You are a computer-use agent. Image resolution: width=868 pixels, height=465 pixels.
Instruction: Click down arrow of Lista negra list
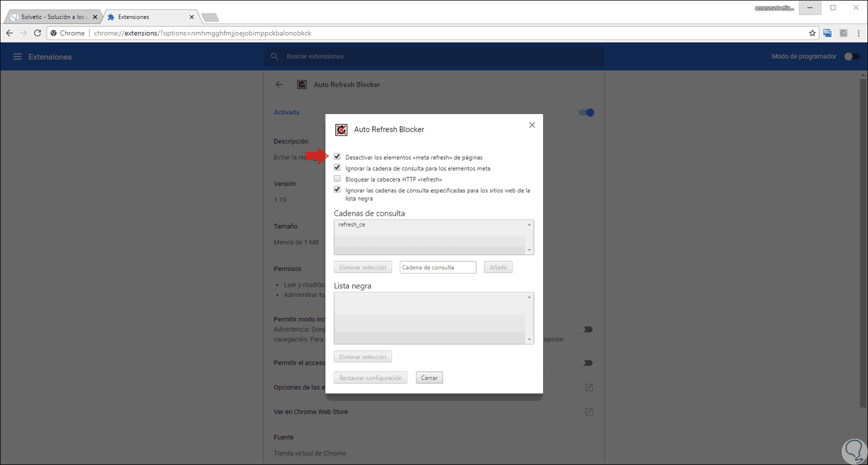(529, 340)
